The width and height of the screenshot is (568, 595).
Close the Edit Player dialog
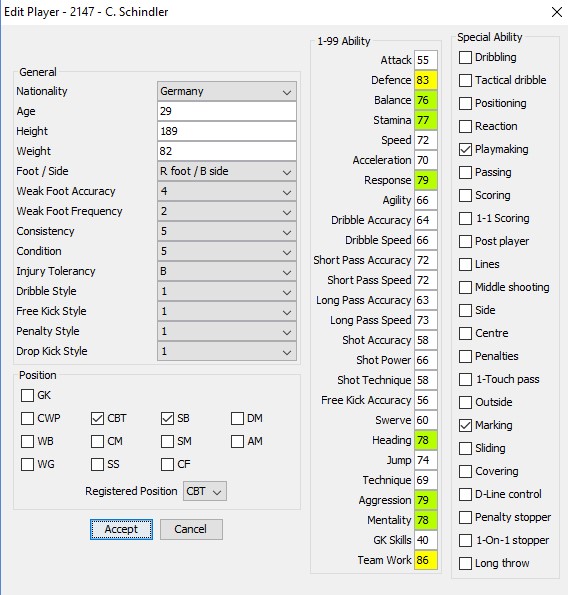pos(557,12)
